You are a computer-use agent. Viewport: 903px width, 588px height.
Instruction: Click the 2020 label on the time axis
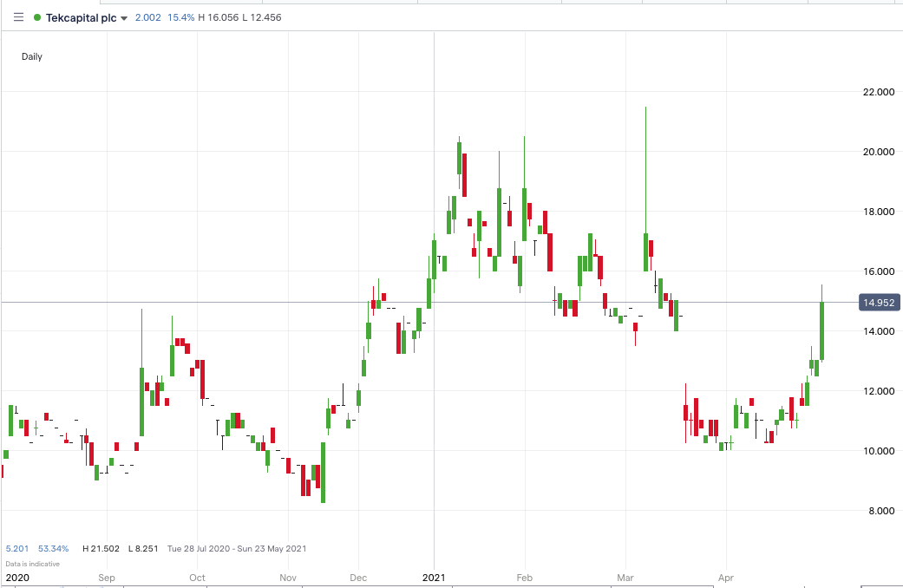(x=17, y=578)
